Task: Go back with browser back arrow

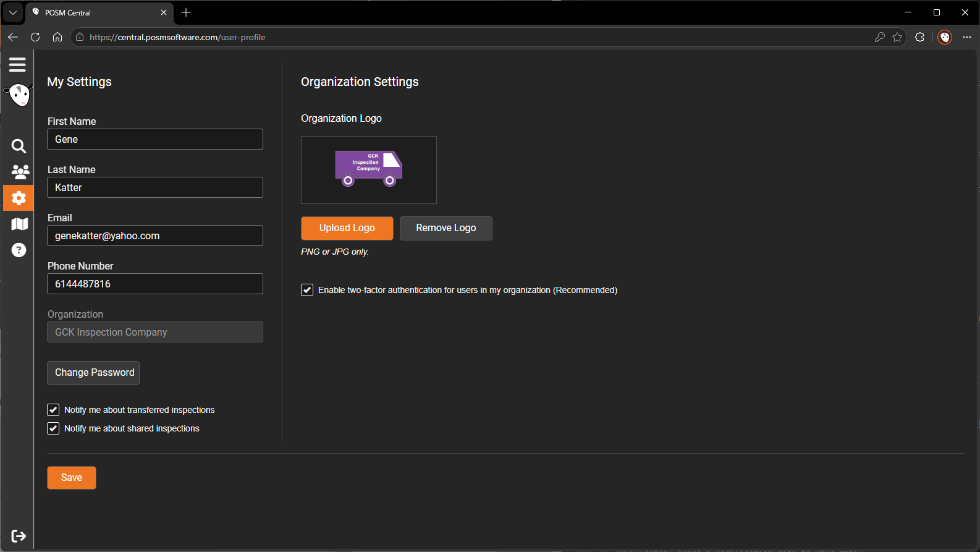Action: (x=13, y=37)
